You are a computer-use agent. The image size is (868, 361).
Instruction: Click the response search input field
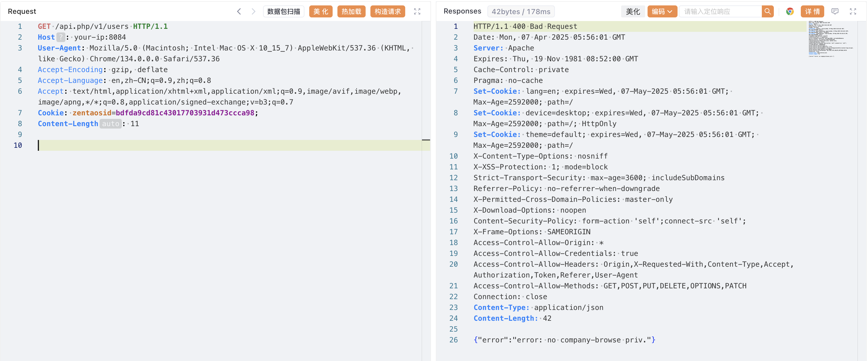tap(720, 11)
